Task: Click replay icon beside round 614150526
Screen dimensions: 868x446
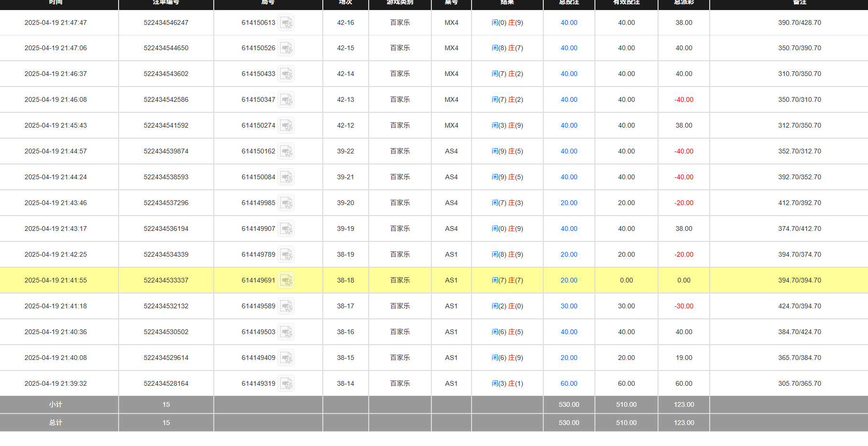Action: point(286,48)
